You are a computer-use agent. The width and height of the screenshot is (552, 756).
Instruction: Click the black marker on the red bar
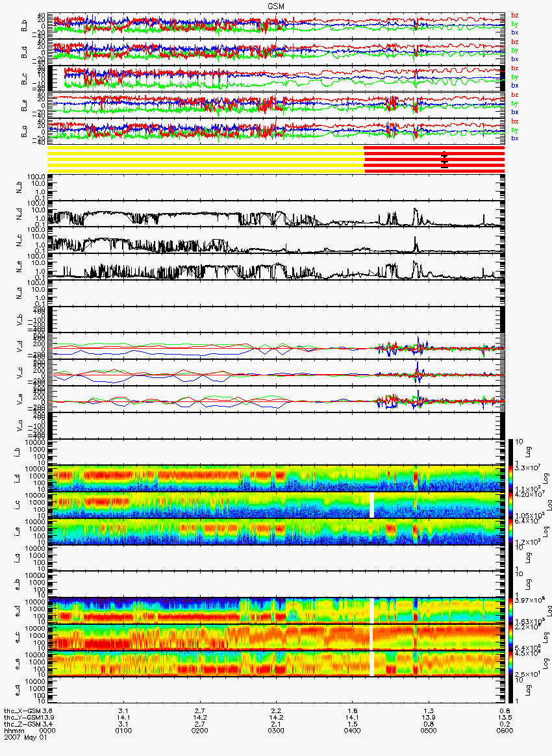click(444, 160)
